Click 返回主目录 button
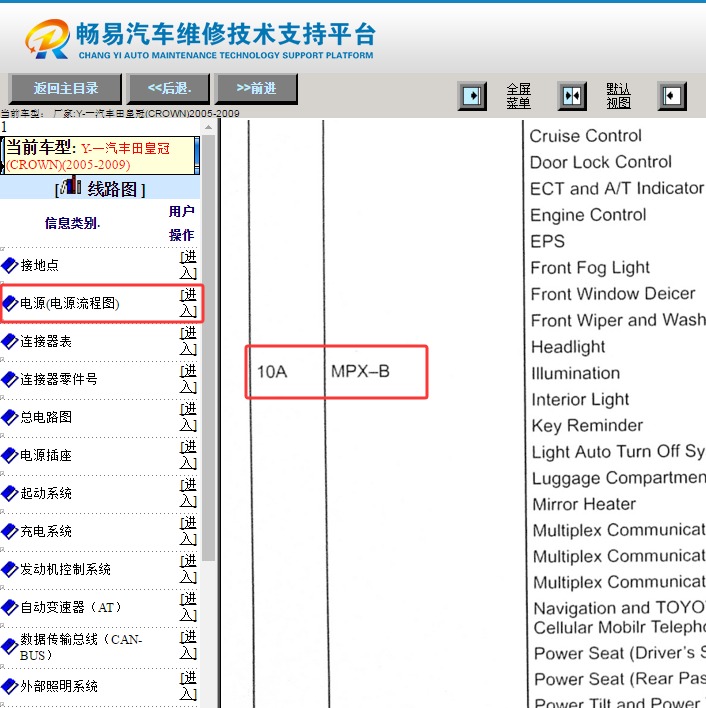 65,88
